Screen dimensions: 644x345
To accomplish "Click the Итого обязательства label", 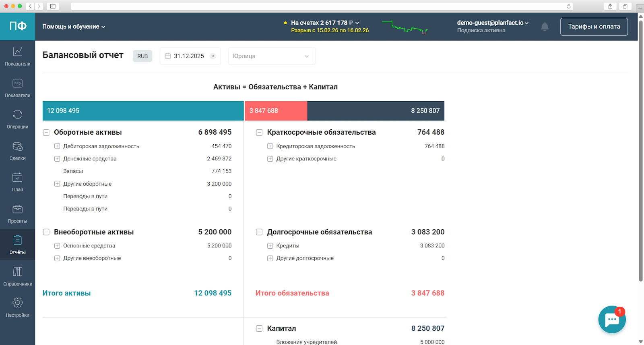I will (292, 293).
